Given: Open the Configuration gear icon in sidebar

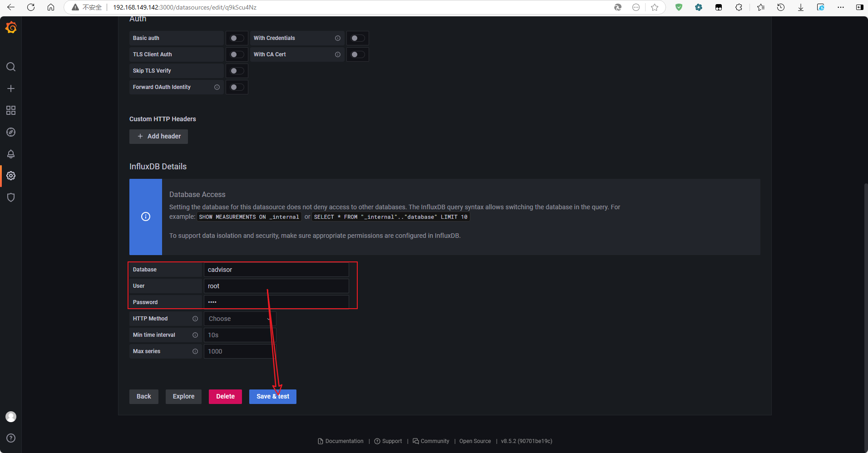Looking at the screenshot, I should point(11,176).
